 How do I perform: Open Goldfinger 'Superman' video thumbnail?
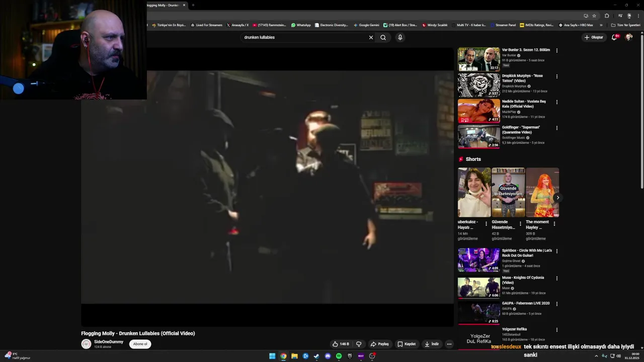point(478,137)
